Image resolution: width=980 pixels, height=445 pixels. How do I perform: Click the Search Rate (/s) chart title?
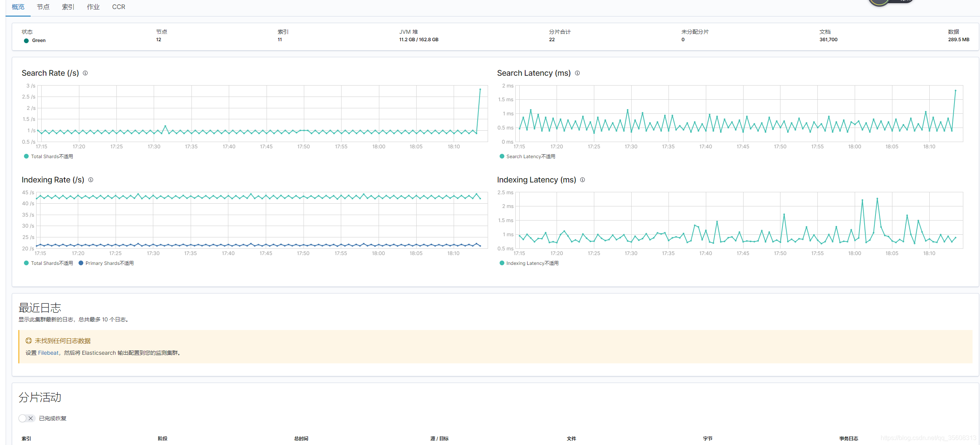pyautogui.click(x=50, y=73)
